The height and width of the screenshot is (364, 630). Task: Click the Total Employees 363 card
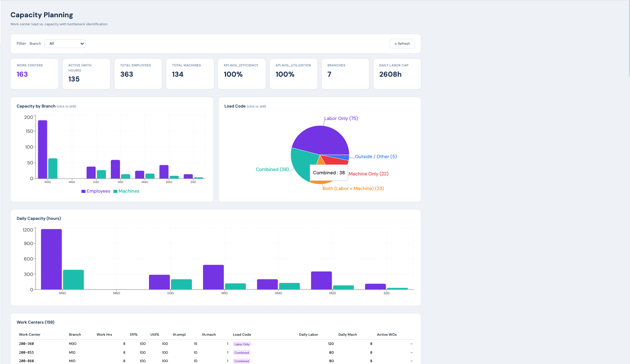point(138,74)
